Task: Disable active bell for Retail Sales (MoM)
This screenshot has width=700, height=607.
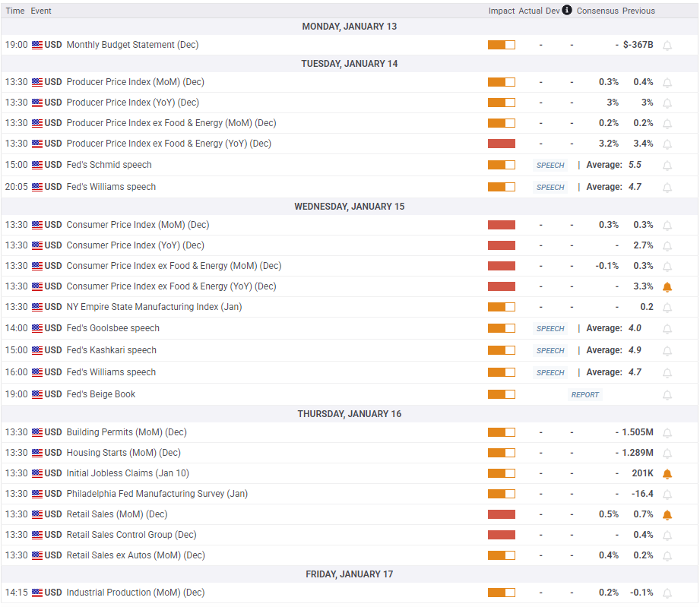Action: coord(667,516)
